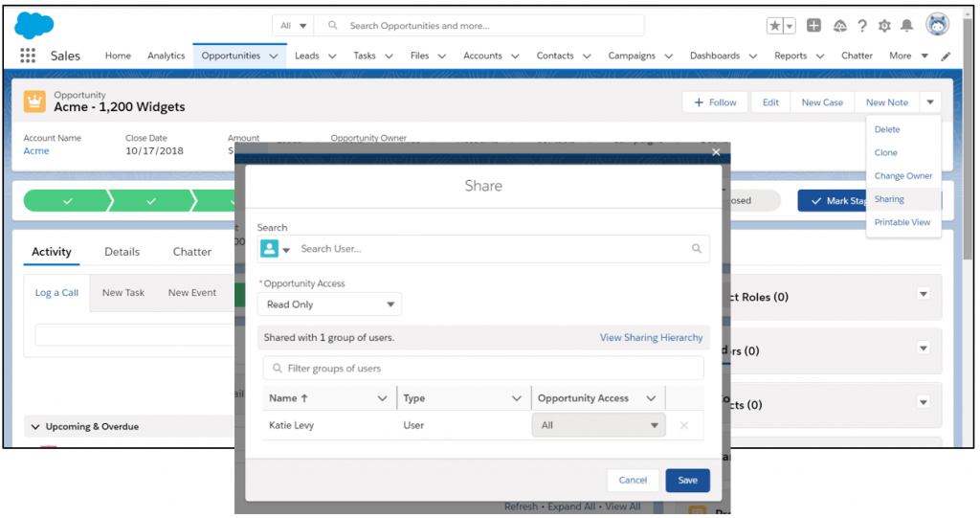Select the Activity tab
980x518 pixels.
point(52,252)
